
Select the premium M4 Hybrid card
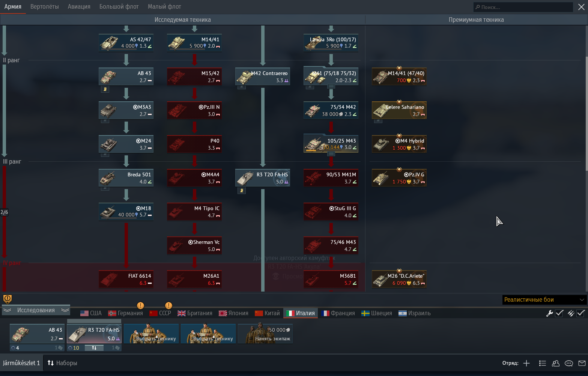[x=399, y=144]
